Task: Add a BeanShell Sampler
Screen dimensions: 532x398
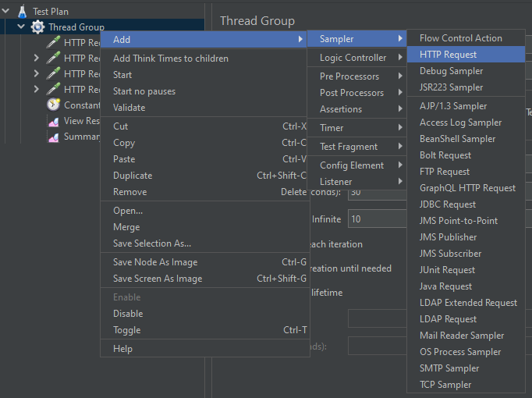Action: point(466,138)
